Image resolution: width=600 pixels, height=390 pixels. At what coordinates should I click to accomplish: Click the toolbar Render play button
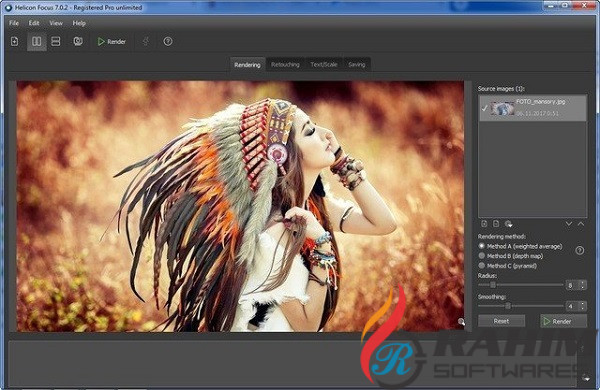(x=111, y=41)
